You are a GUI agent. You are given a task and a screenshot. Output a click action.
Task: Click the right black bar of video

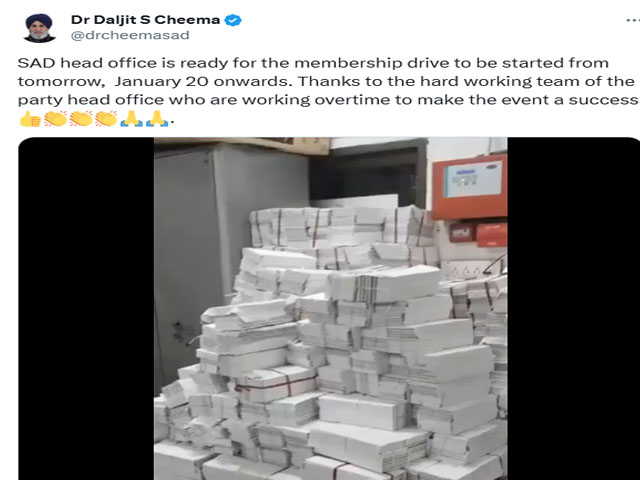pos(573,309)
